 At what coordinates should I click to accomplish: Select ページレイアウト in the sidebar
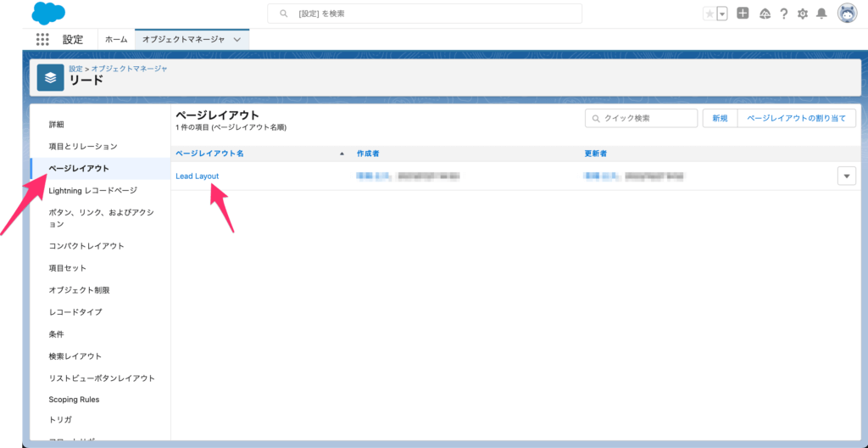tap(79, 169)
